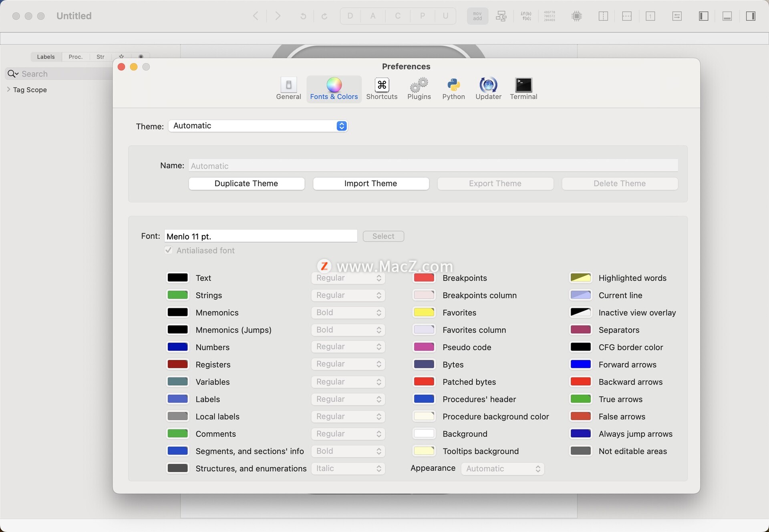This screenshot has width=769, height=532.
Task: Expand the Tag Scope tree item
Action: point(9,89)
